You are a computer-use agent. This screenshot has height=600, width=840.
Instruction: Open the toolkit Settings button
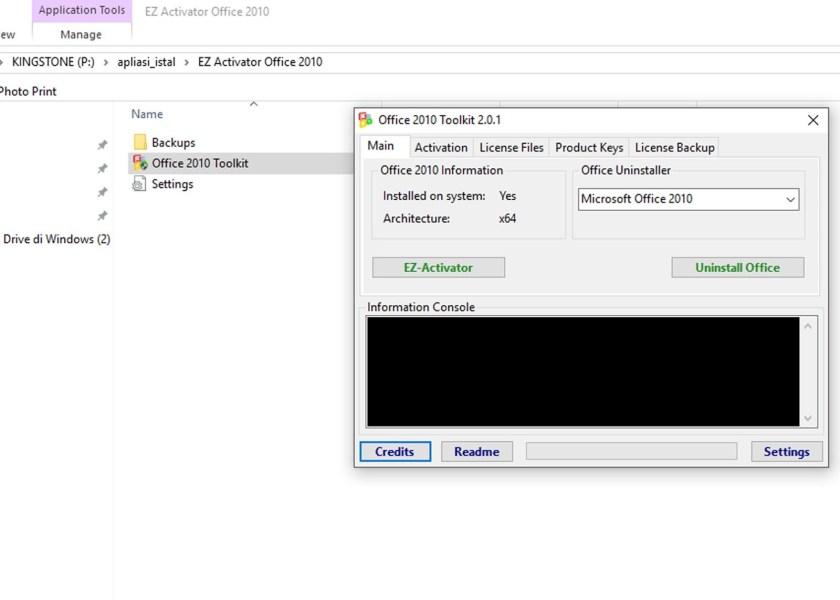(786, 452)
